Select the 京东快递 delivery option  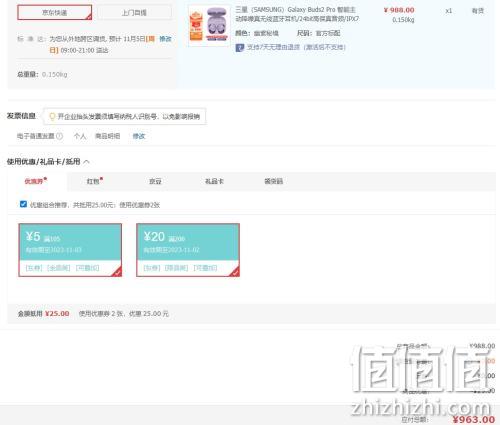[x=55, y=12]
